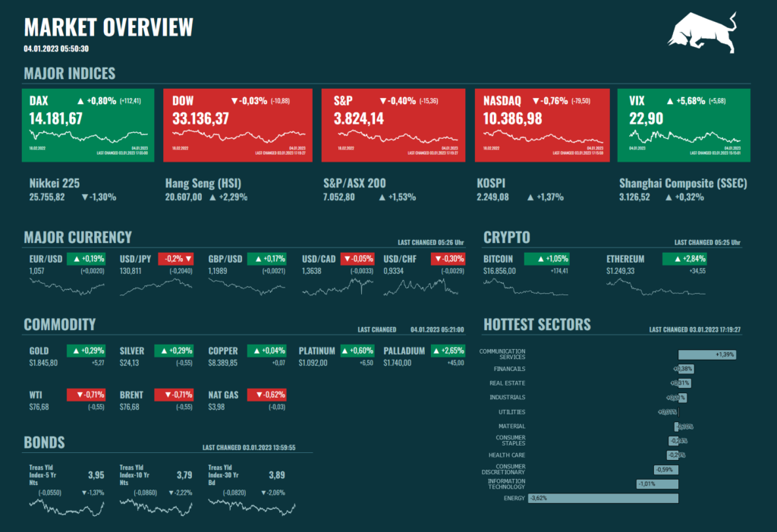Click the HOTTEST SECTORS heading
Image resolution: width=777 pixels, height=532 pixels.
537,325
